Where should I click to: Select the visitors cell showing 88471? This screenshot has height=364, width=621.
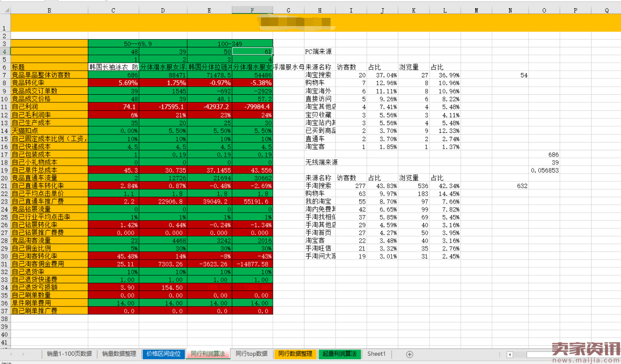tap(163, 75)
